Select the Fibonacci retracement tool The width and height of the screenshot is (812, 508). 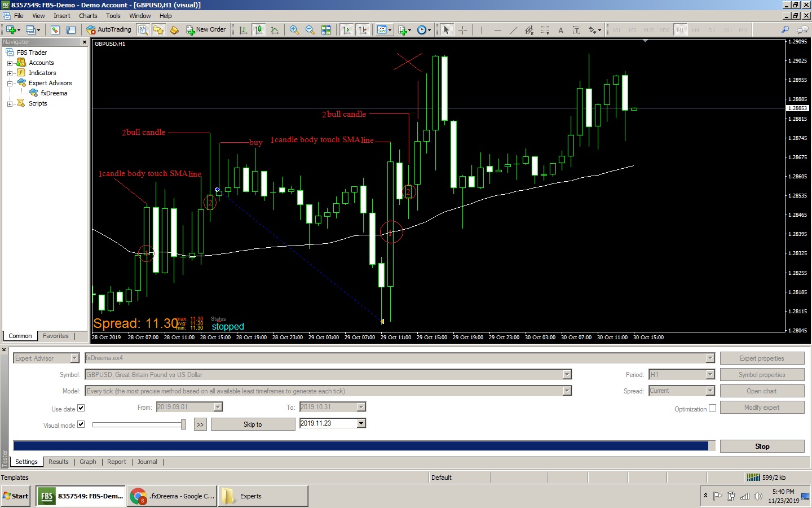tap(545, 30)
